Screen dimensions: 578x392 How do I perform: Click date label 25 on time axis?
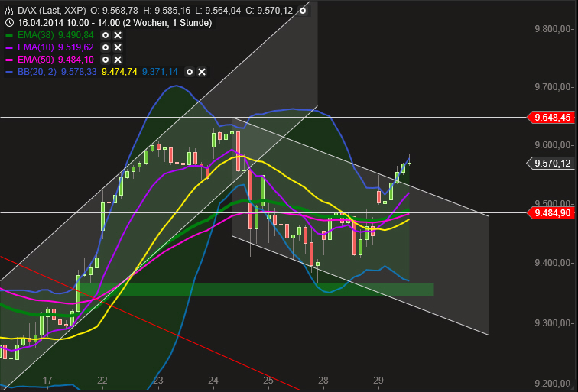268,381
